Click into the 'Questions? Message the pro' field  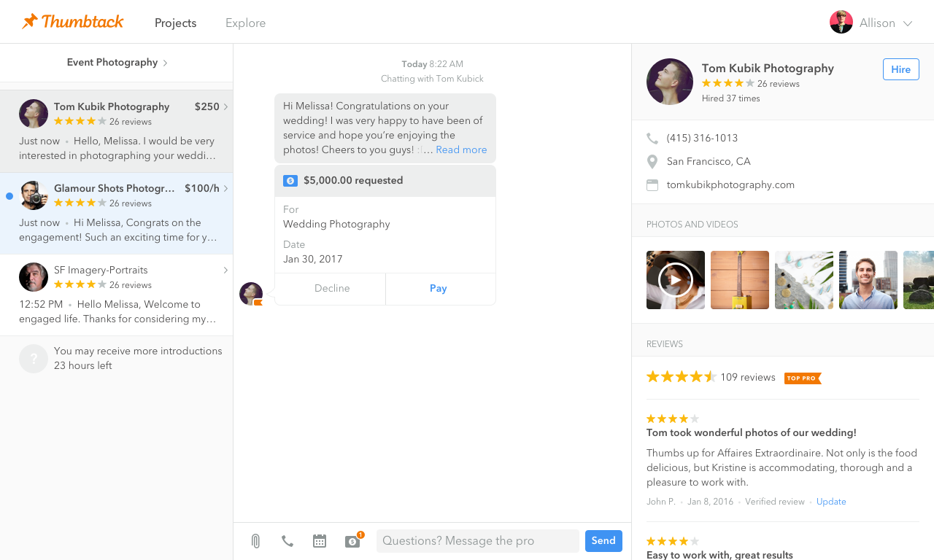click(x=478, y=541)
